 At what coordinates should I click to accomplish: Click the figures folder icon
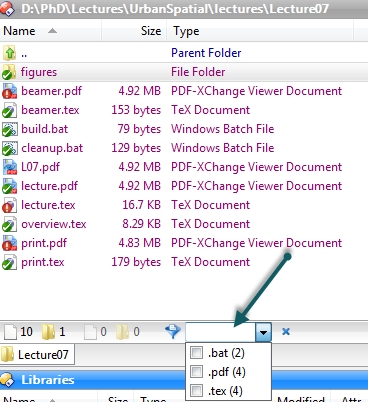coord(9,72)
